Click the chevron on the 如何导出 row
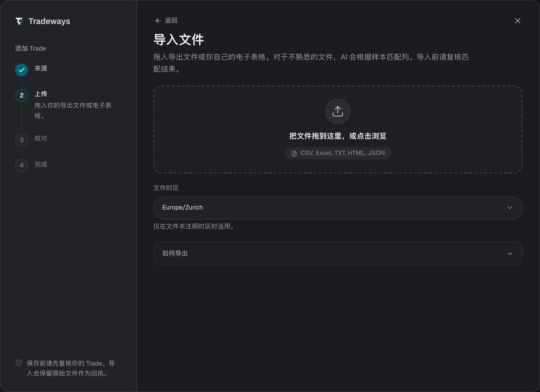This screenshot has width=540, height=392. [510, 254]
